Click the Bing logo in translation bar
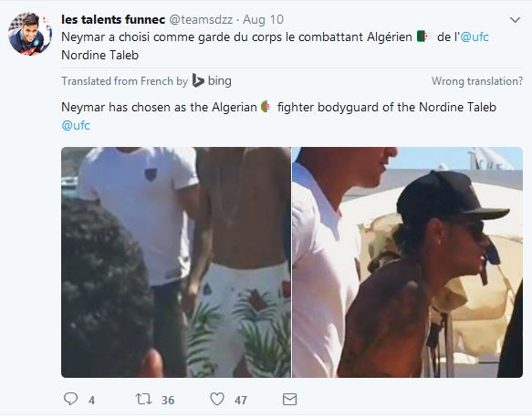Viewport: 532px width, 418px height. coord(212,80)
